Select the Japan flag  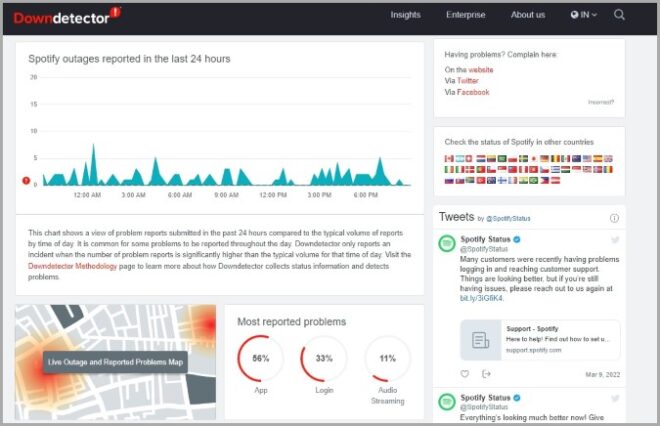(x=534, y=159)
